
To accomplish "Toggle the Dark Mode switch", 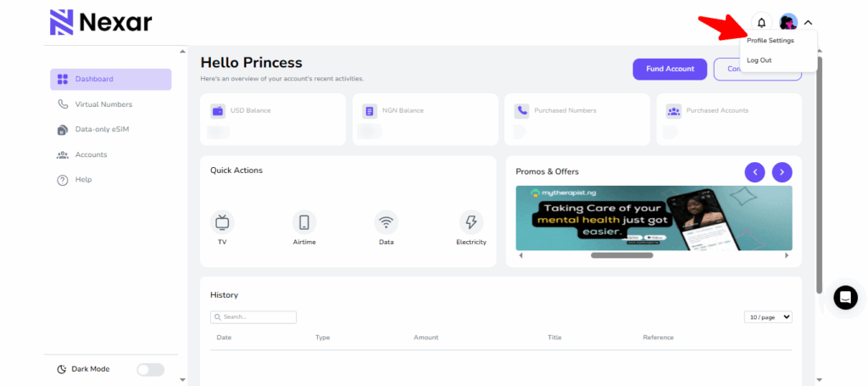I will click(x=150, y=369).
